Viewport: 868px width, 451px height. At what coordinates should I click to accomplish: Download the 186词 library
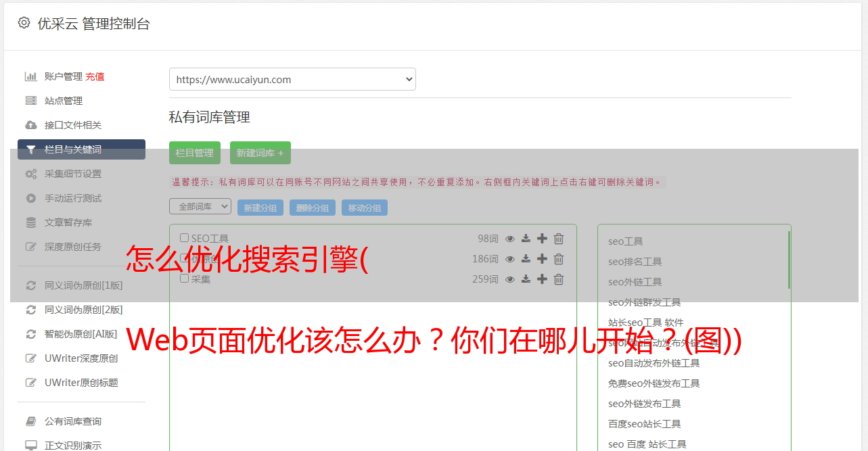526,259
